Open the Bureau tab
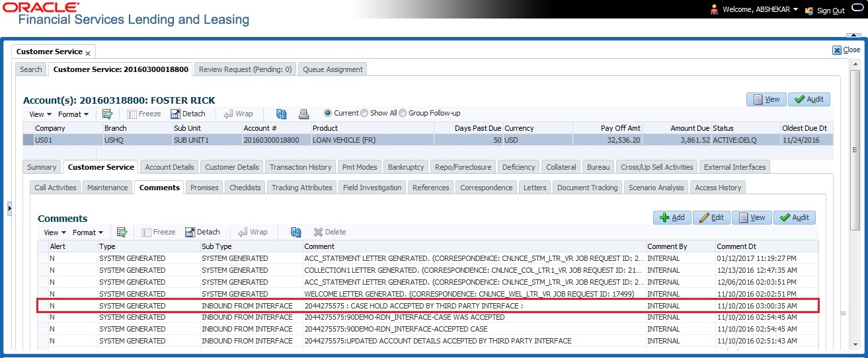 (x=599, y=167)
